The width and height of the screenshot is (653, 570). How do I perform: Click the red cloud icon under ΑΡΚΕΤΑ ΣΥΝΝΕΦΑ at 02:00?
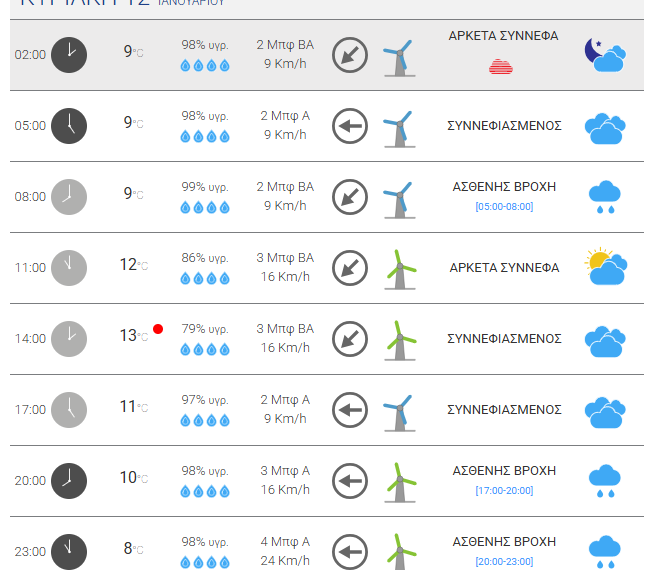pyautogui.click(x=503, y=67)
